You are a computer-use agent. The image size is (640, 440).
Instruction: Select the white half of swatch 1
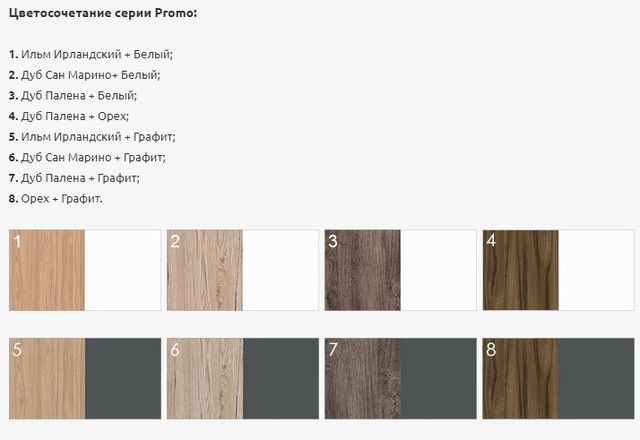[123, 270]
